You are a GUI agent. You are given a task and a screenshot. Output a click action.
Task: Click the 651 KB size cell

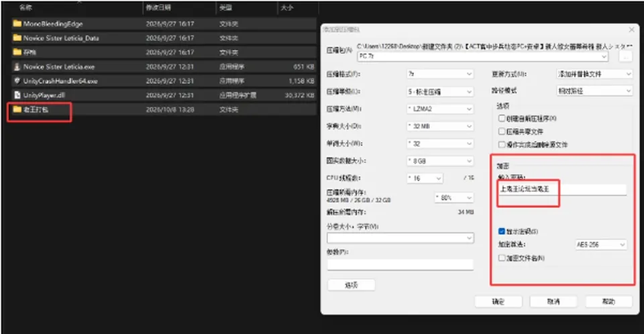click(x=304, y=66)
